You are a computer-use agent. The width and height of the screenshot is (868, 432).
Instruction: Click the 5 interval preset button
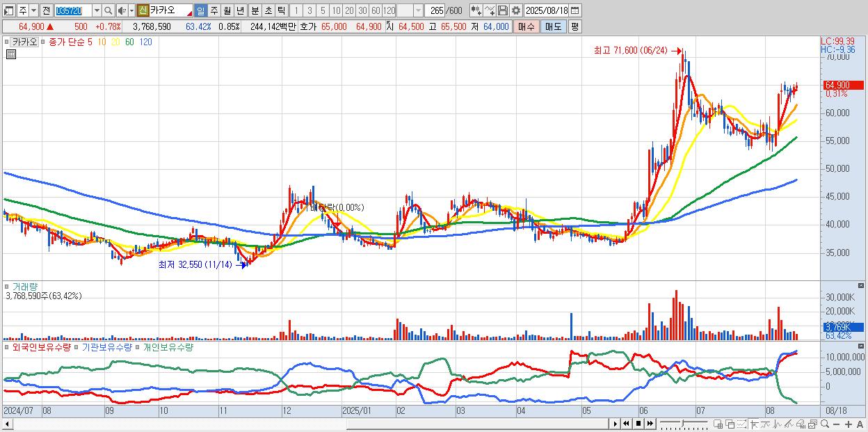tap(323, 10)
